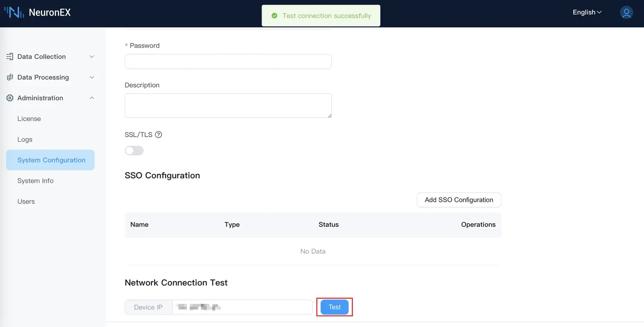Click the NeuronEX logo icon
644x327 pixels.
14,13
